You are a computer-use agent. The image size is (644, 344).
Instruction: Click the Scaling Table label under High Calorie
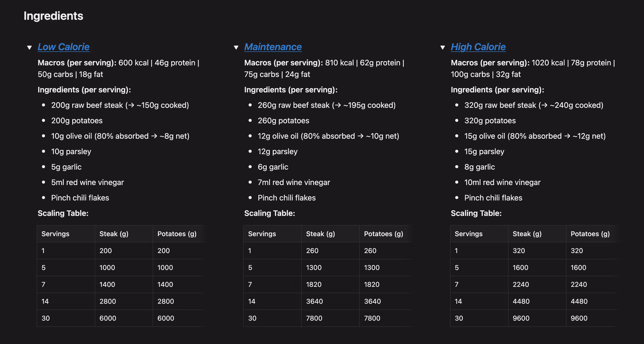(476, 213)
